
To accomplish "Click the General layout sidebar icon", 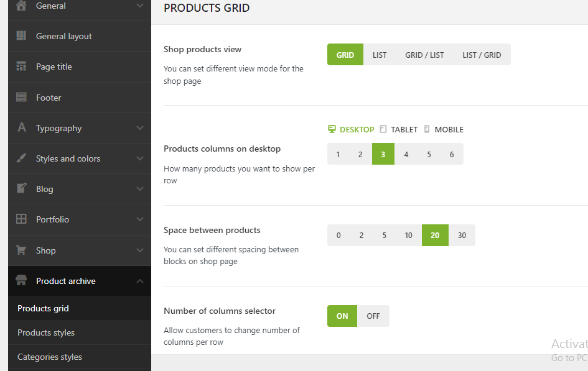I will (21, 36).
